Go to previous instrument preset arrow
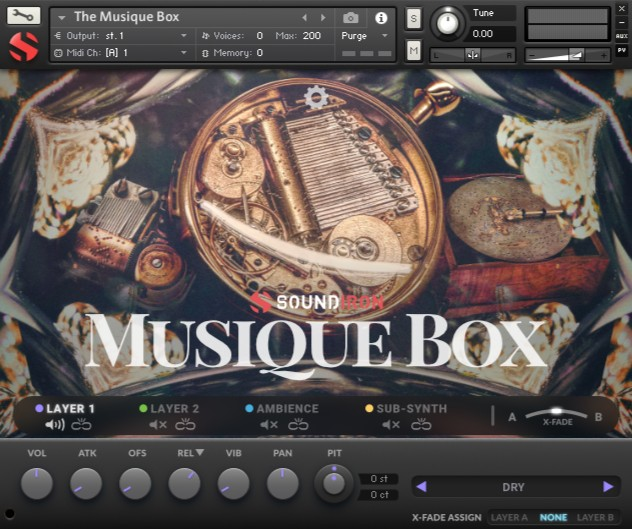The height and width of the screenshot is (529, 632). tap(305, 17)
